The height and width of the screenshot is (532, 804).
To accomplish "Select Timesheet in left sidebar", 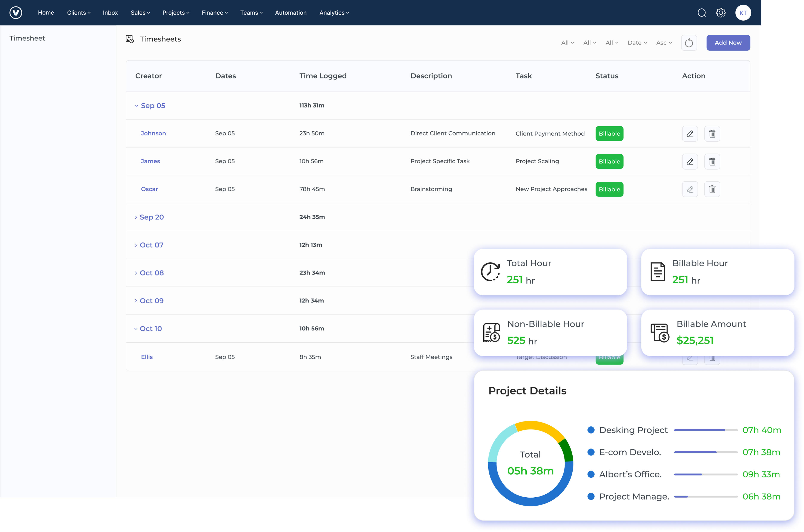I will coord(27,38).
